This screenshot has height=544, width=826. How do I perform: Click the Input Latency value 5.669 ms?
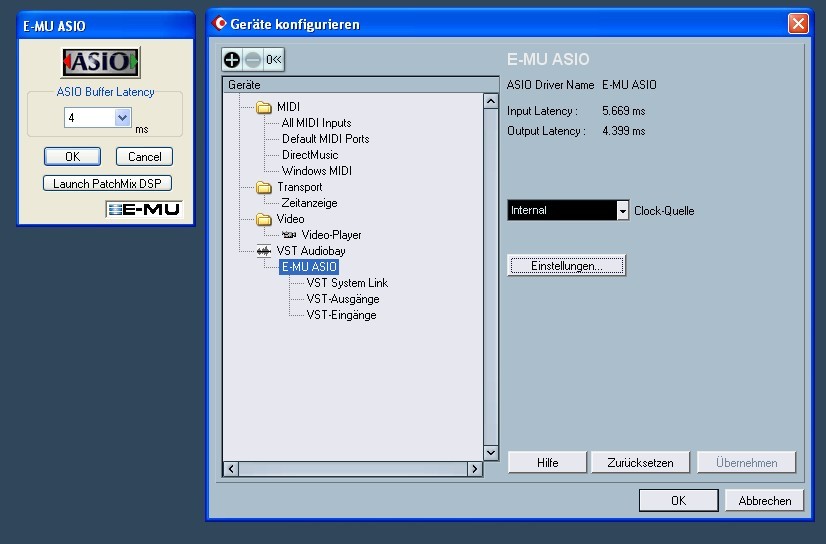coord(624,111)
